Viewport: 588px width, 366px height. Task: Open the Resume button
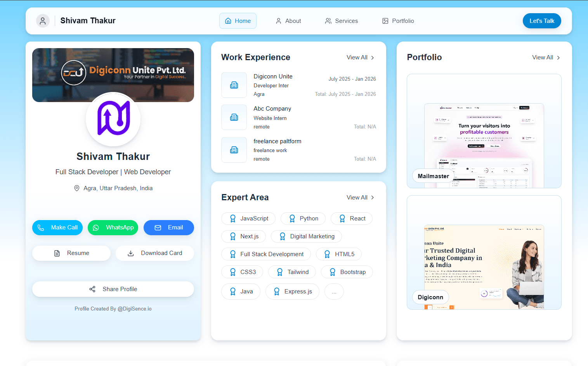pyautogui.click(x=71, y=253)
